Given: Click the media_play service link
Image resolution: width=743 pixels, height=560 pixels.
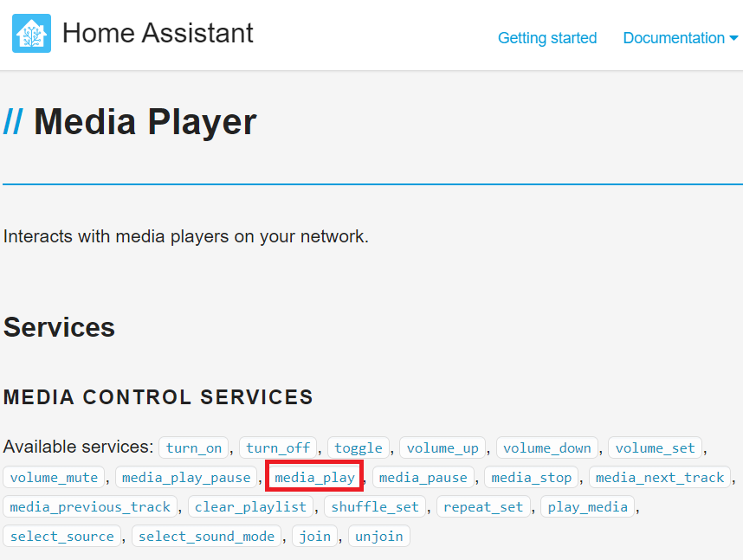Looking at the screenshot, I should pos(314,477).
